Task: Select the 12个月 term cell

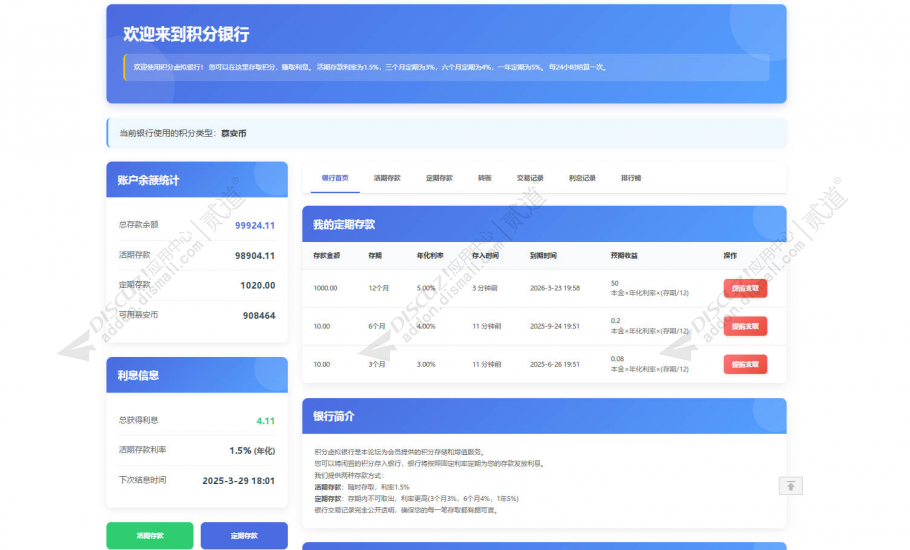Action: (378, 288)
